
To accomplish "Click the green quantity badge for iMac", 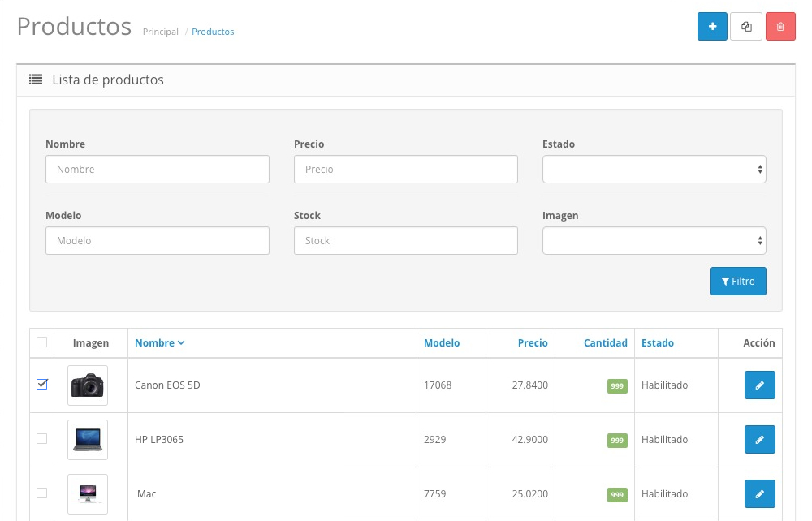I will click(617, 494).
